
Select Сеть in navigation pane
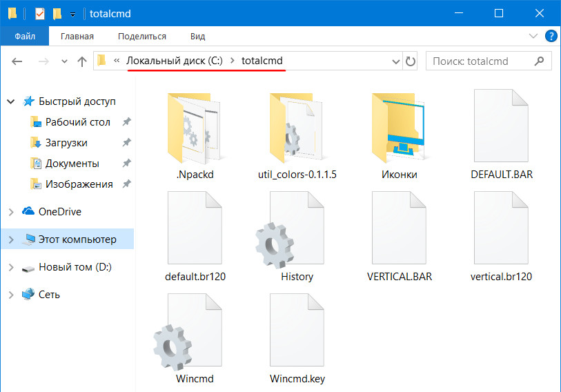(49, 294)
